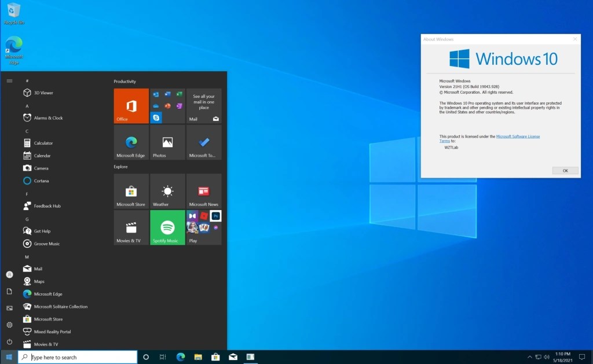
Task: Select Microsoft Edge desktop shortcut
Action: (14, 50)
